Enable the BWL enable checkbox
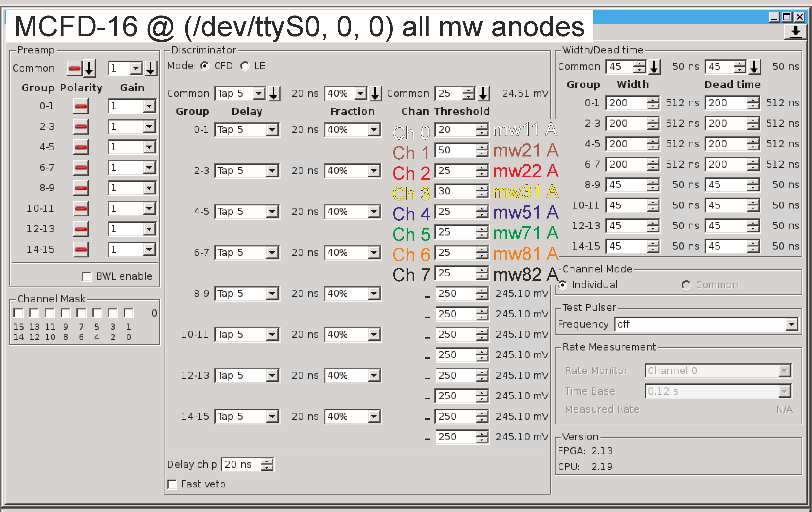812x512 pixels. (x=87, y=277)
